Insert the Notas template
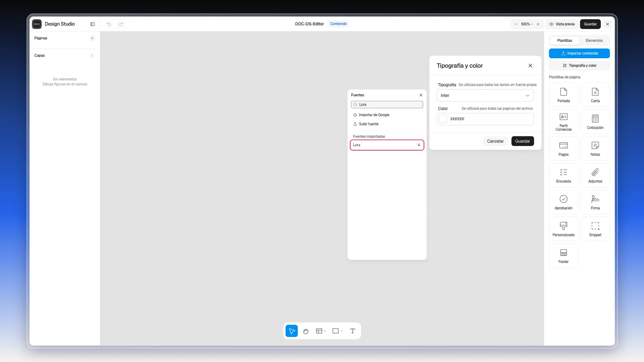The image size is (644, 362). [595, 148]
